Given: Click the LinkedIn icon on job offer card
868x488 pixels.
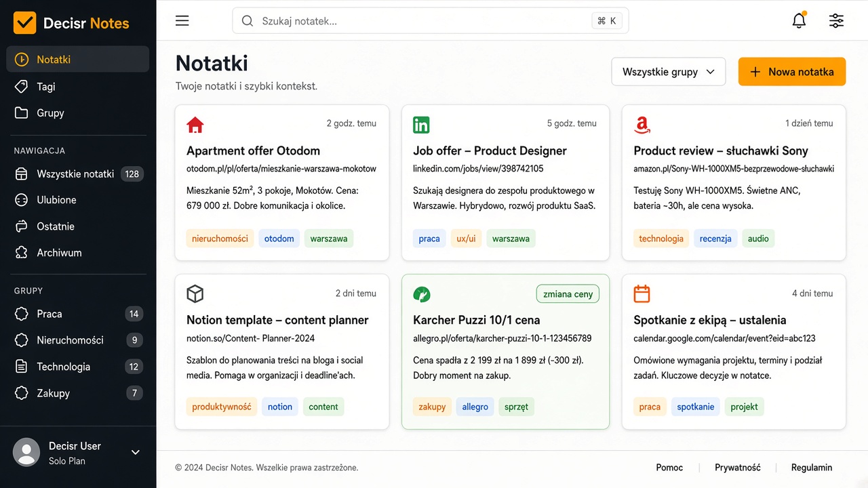Looking at the screenshot, I should [x=421, y=125].
